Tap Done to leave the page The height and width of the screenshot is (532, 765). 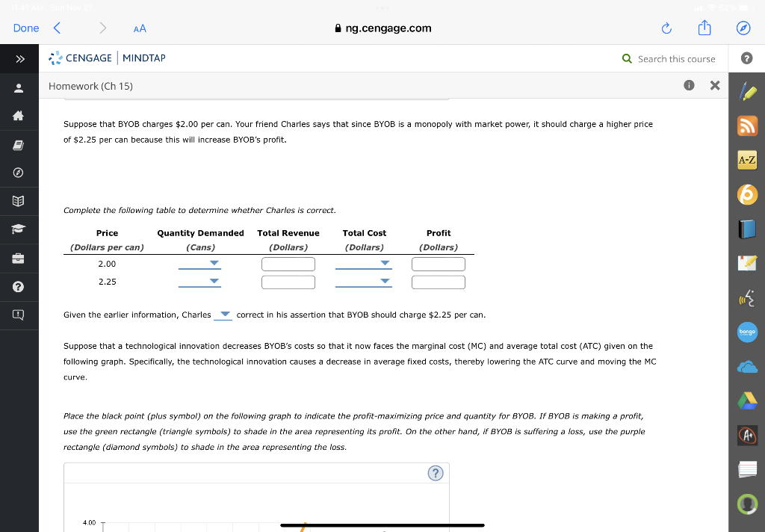tap(25, 28)
